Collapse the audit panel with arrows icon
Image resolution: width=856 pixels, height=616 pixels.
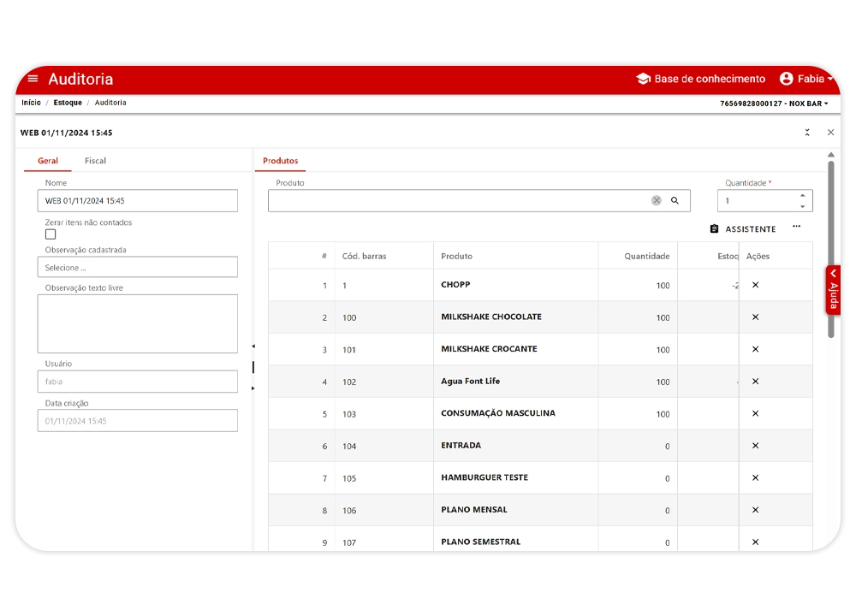807,133
